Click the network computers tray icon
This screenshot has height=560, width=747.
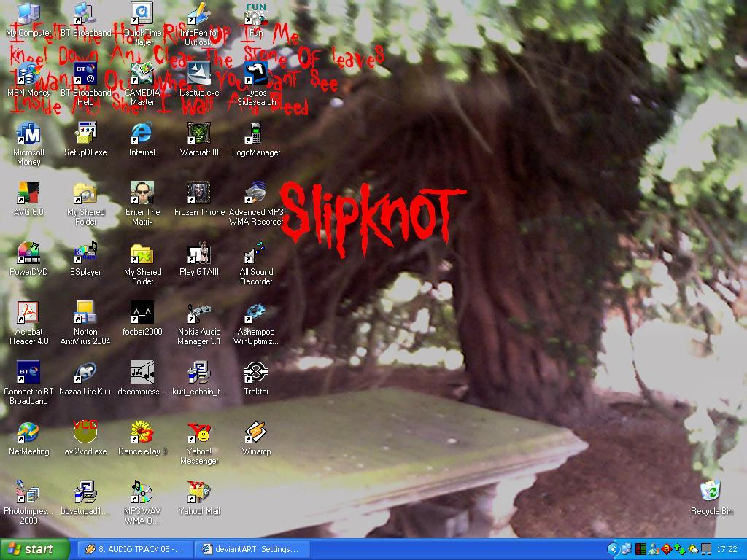tap(626, 550)
